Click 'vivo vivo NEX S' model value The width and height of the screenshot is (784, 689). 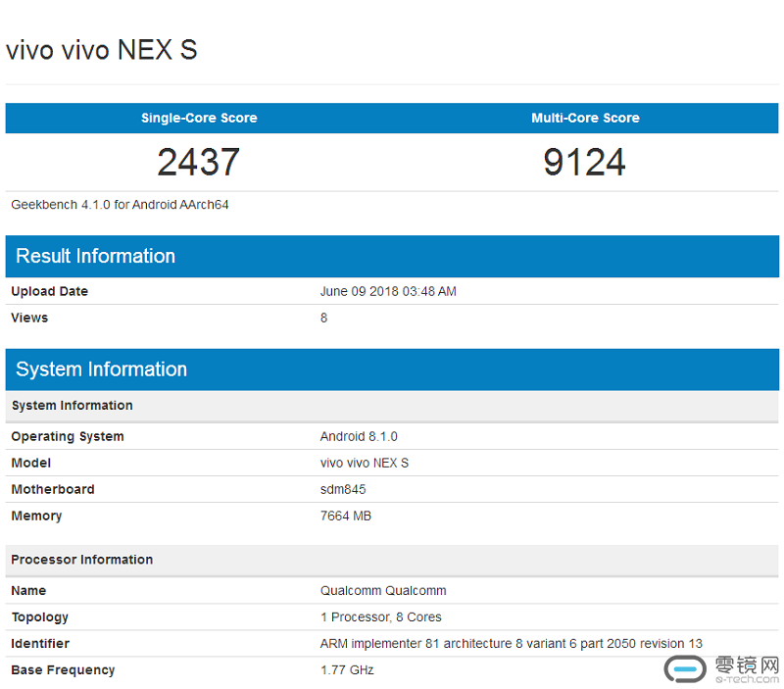click(x=364, y=463)
